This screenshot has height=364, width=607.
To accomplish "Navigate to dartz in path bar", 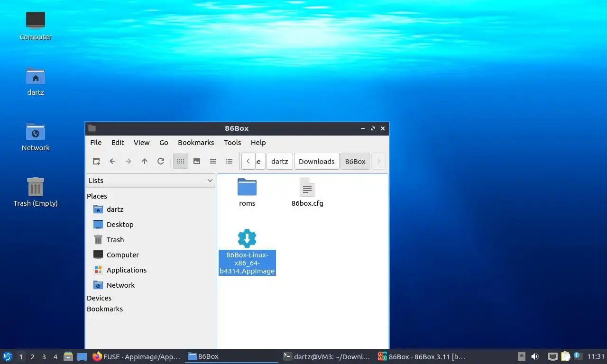I will 280,161.
